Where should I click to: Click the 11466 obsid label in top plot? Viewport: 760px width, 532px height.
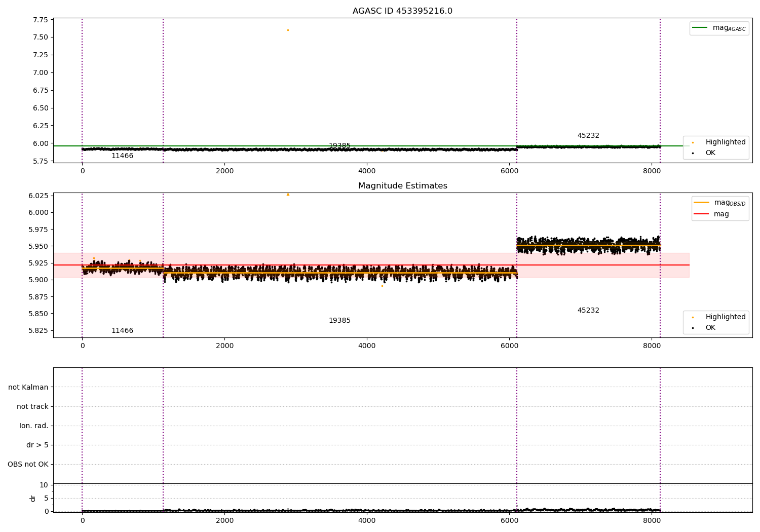[x=122, y=156]
